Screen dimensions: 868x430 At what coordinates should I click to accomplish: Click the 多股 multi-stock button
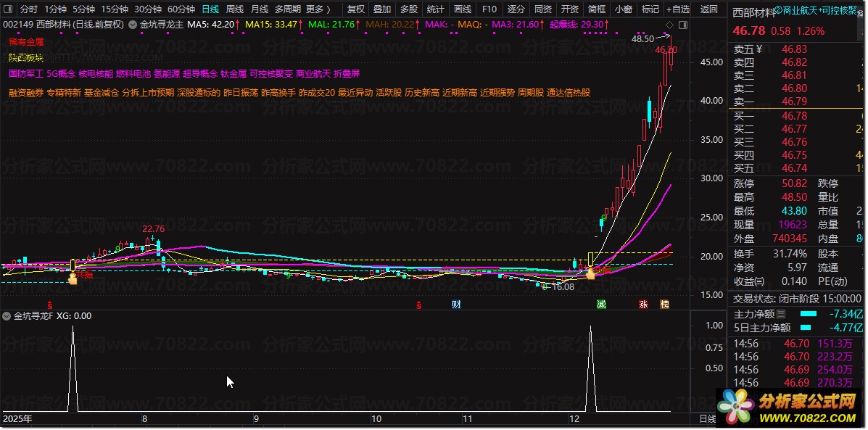coord(409,9)
